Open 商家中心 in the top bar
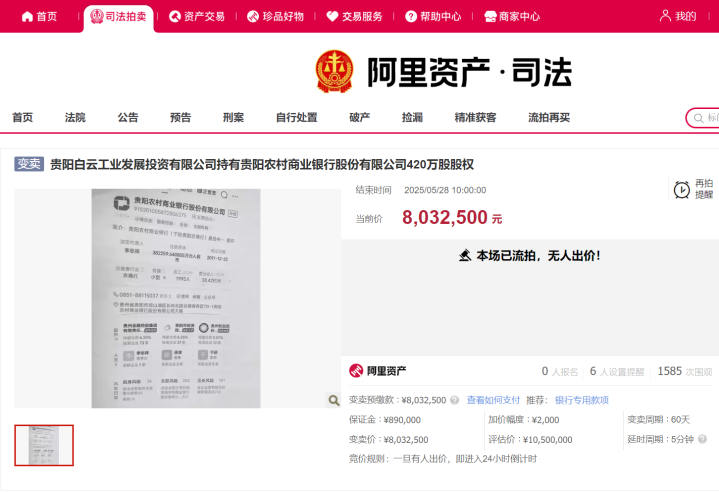The width and height of the screenshot is (719, 492). (x=512, y=17)
